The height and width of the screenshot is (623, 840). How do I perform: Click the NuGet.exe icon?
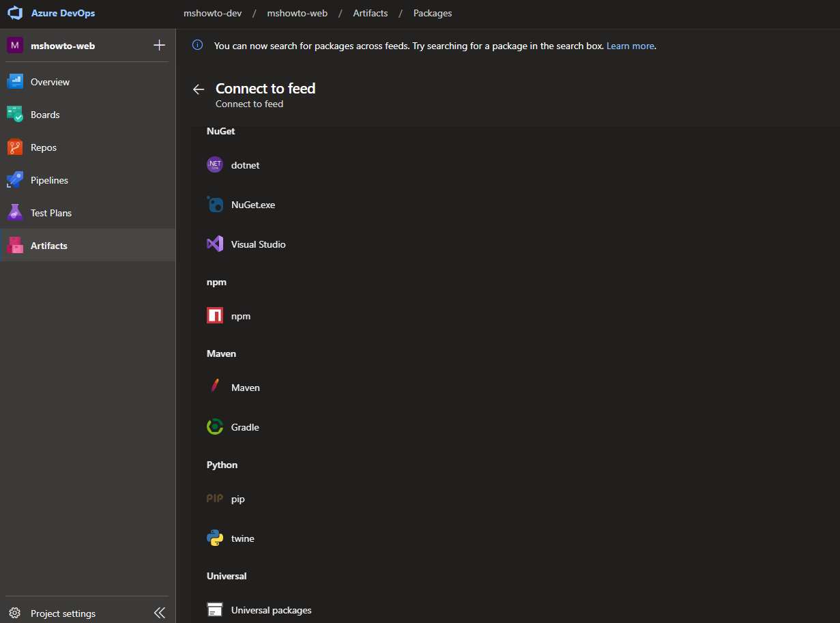point(215,205)
